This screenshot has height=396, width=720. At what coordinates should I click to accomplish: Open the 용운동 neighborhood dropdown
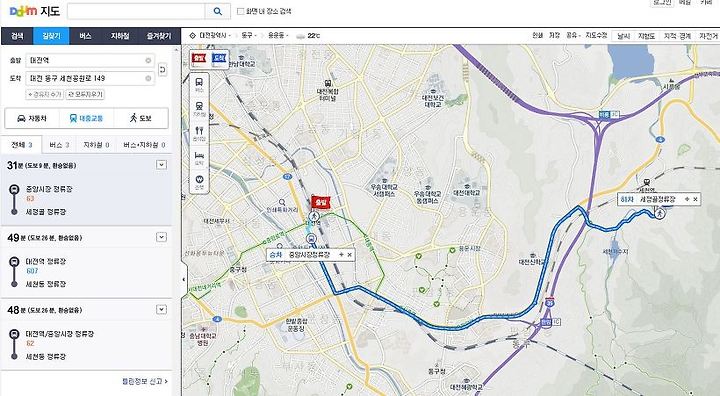[277, 35]
